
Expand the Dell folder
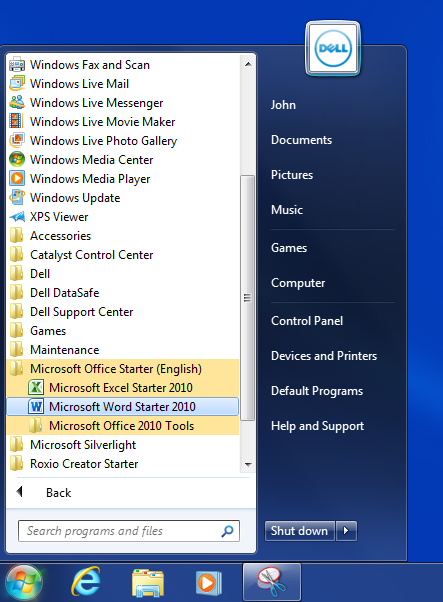point(122,274)
